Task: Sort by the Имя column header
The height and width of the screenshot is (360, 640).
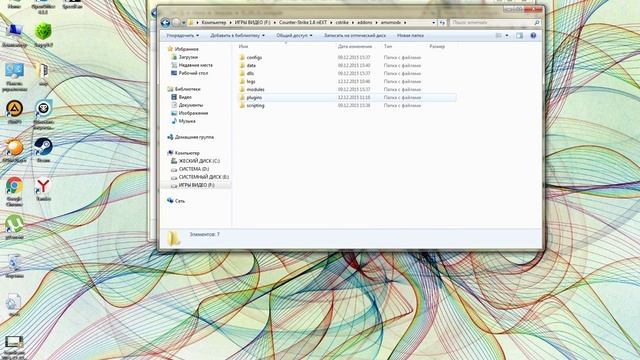Action: [243, 47]
